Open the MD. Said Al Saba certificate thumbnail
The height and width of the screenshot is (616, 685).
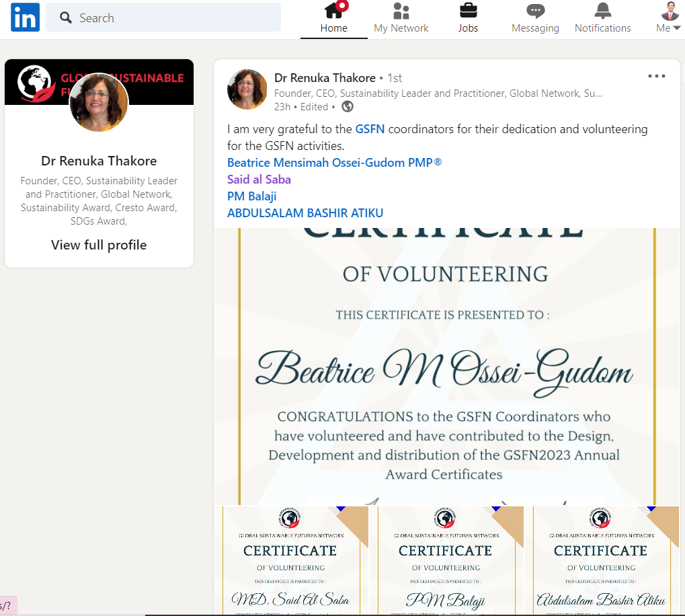pos(291,560)
